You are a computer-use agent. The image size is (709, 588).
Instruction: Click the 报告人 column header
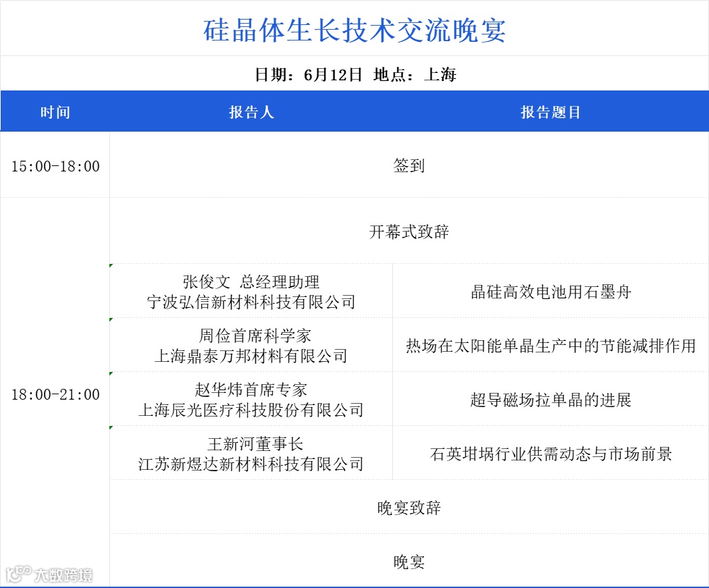(x=251, y=111)
